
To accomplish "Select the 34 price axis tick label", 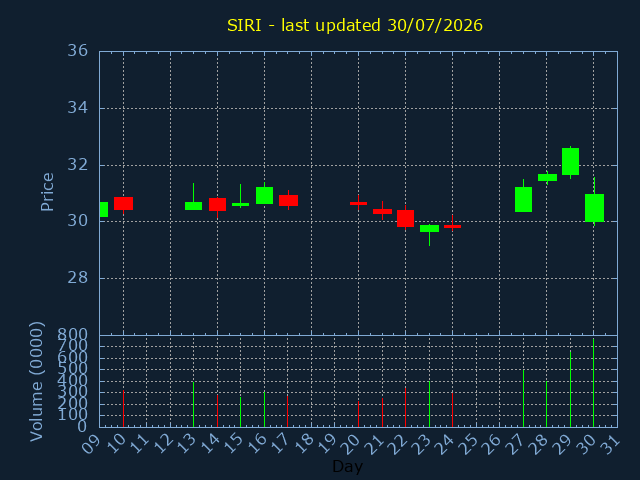I will click(78, 108).
